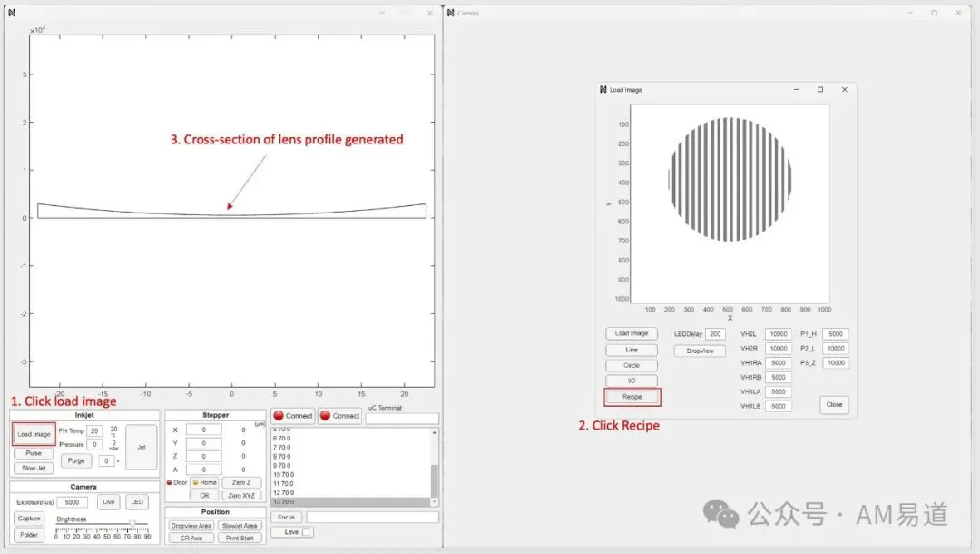Image resolution: width=980 pixels, height=554 pixels.
Task: Click the Zero XYZ button
Action: (x=241, y=496)
